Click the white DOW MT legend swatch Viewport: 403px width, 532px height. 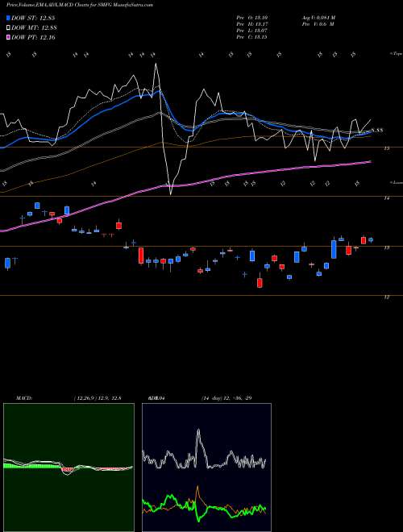(x=9, y=28)
